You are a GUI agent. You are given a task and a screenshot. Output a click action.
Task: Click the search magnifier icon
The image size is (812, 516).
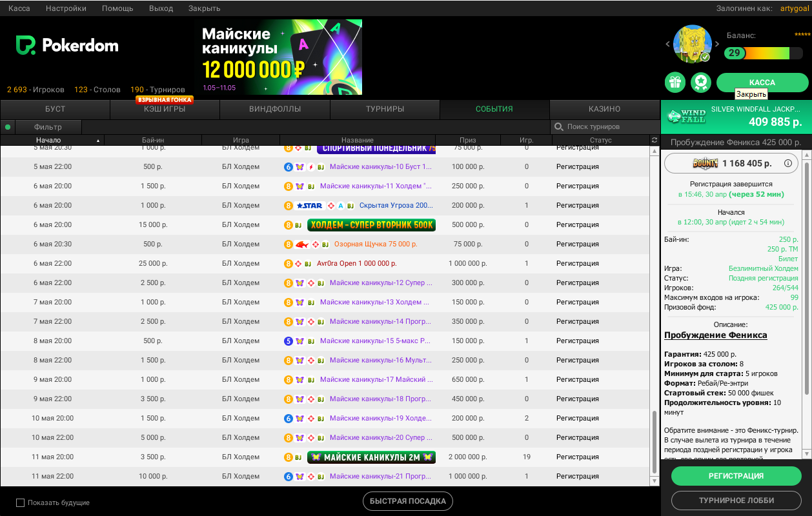[x=558, y=126]
